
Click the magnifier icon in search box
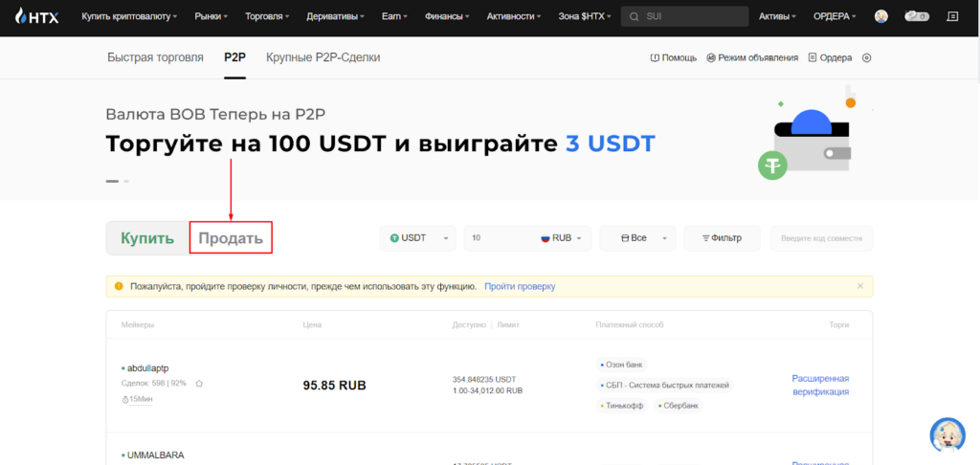(x=635, y=16)
